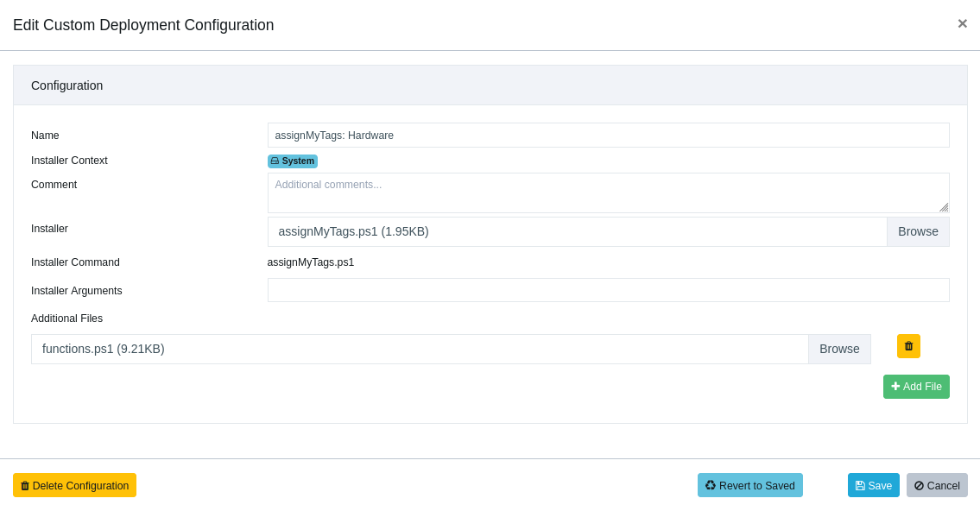
Task: Click the System installer context badge
Action: pyautogui.click(x=293, y=161)
